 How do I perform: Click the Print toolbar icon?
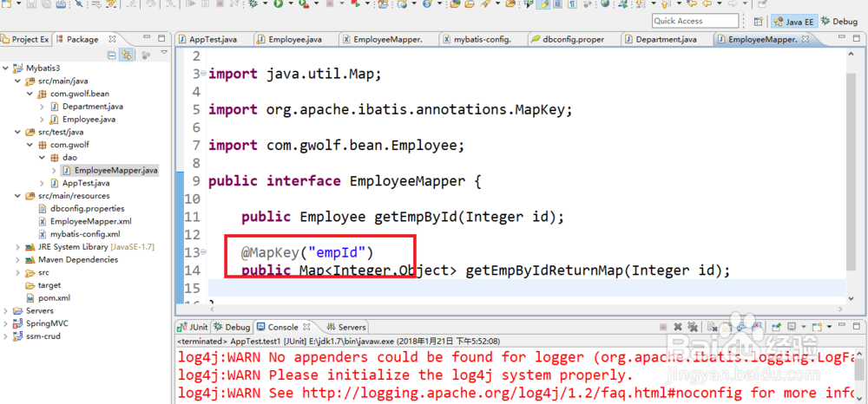(x=61, y=3)
